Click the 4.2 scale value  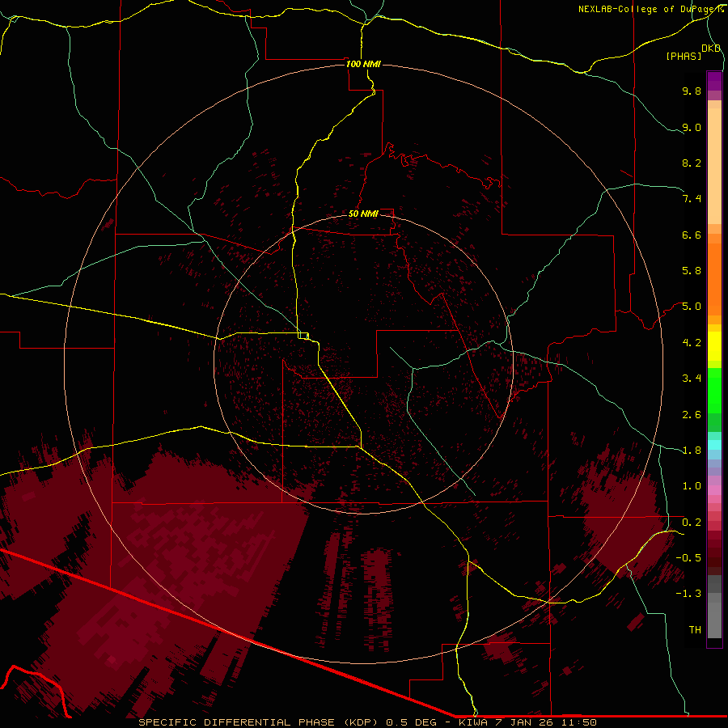tap(692, 343)
